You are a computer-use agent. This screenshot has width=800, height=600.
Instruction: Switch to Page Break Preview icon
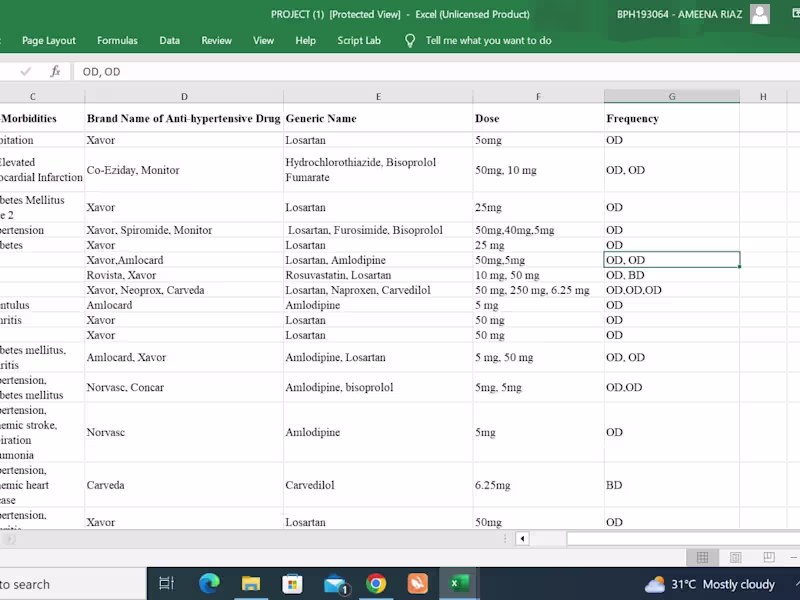(x=768, y=557)
